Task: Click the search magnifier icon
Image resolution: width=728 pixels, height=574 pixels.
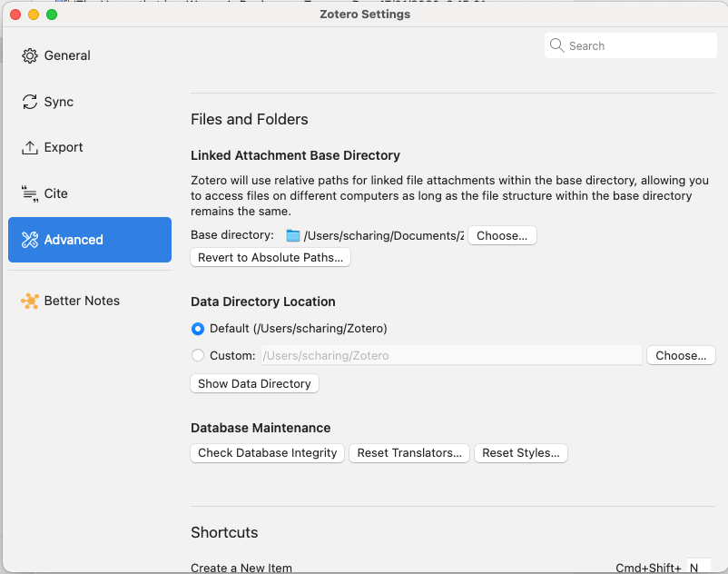Action: 556,45
